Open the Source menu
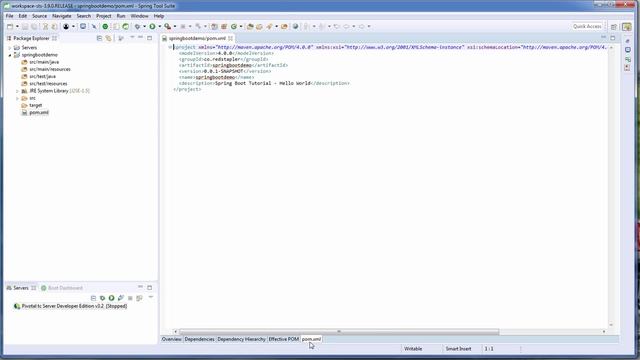The height and width of the screenshot is (360, 640). [x=40, y=16]
